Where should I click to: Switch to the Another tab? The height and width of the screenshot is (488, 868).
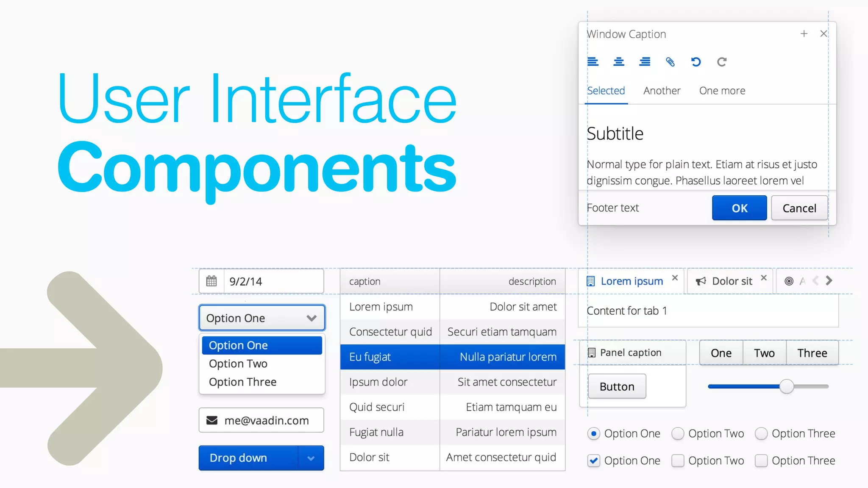click(662, 91)
